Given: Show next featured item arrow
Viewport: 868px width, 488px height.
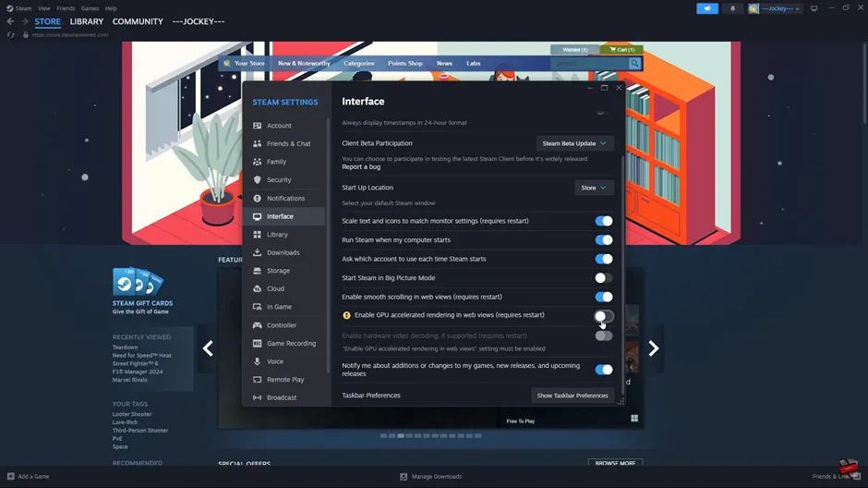Looking at the screenshot, I should pyautogui.click(x=654, y=348).
